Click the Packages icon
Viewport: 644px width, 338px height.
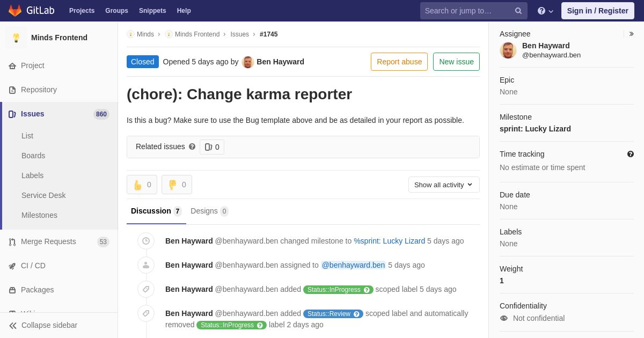point(12,290)
